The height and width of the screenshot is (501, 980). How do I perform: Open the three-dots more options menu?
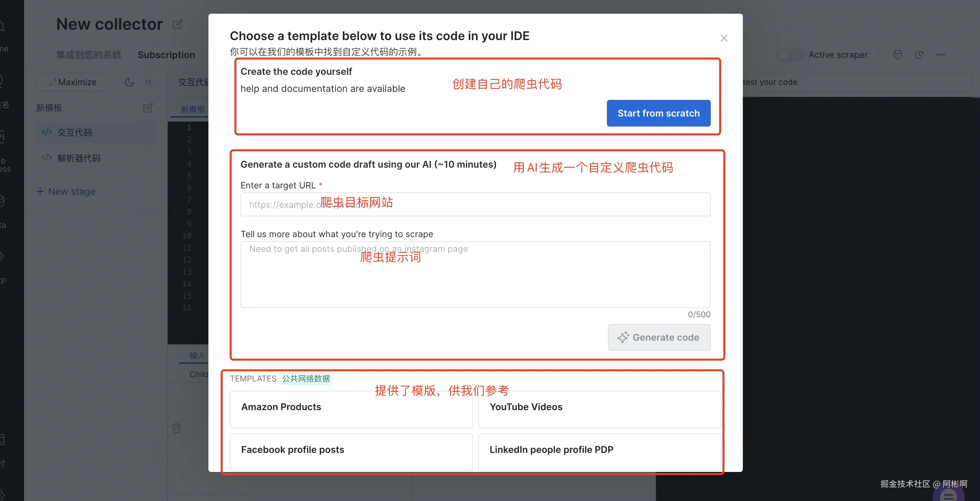(x=940, y=55)
